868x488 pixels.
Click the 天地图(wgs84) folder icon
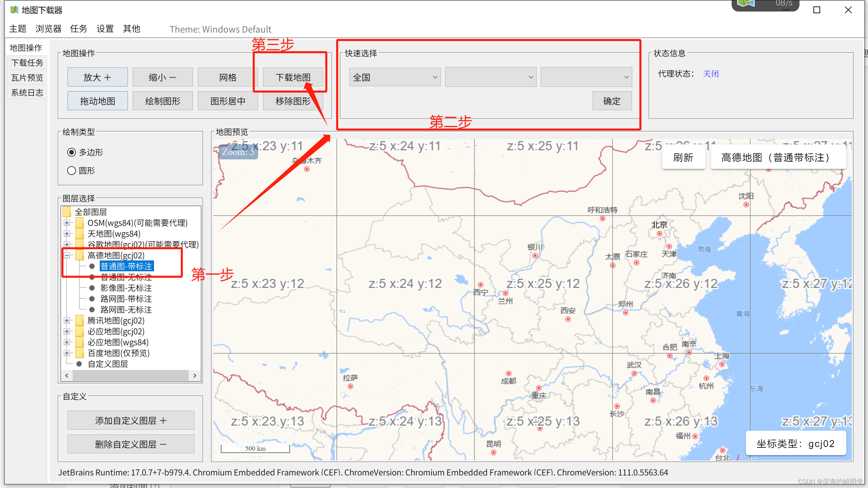80,234
